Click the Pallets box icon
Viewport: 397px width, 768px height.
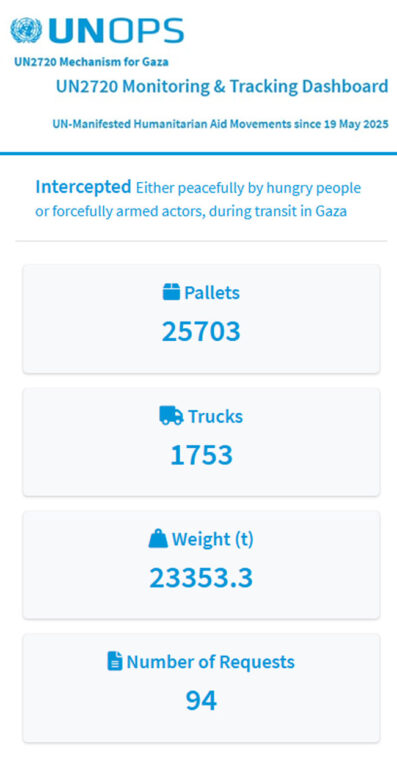(171, 292)
